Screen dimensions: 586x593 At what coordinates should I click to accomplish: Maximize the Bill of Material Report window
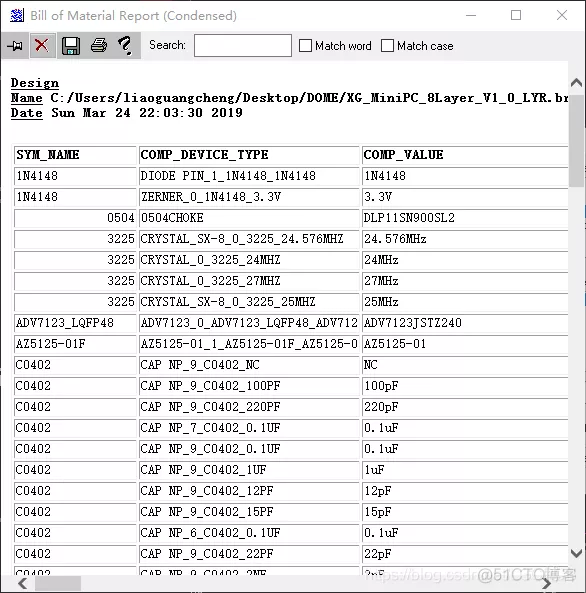click(516, 15)
